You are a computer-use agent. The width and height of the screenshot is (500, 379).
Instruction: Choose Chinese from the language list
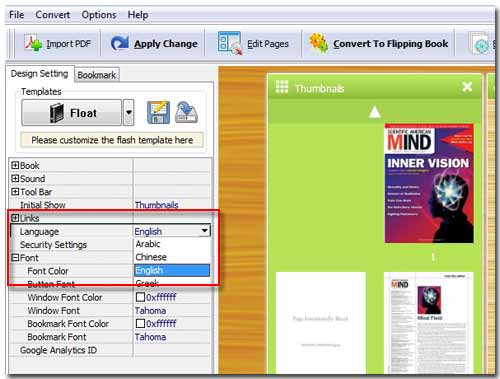tap(151, 257)
